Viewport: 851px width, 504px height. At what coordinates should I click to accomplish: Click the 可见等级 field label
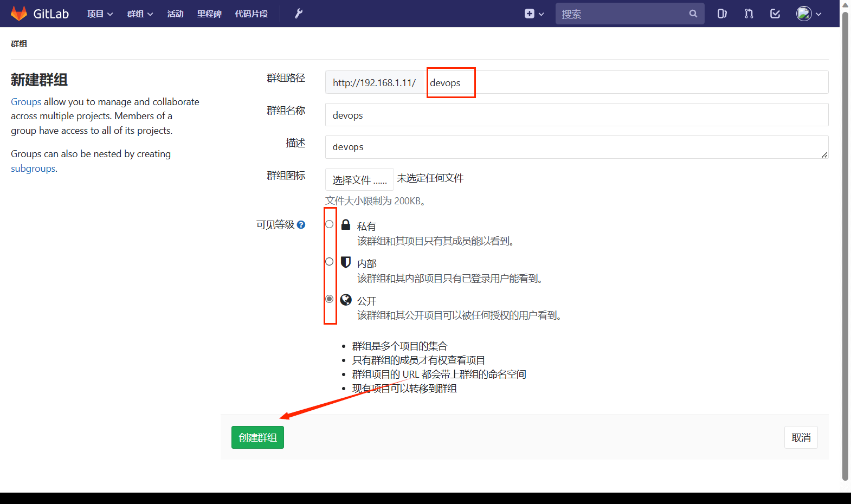[x=275, y=224]
